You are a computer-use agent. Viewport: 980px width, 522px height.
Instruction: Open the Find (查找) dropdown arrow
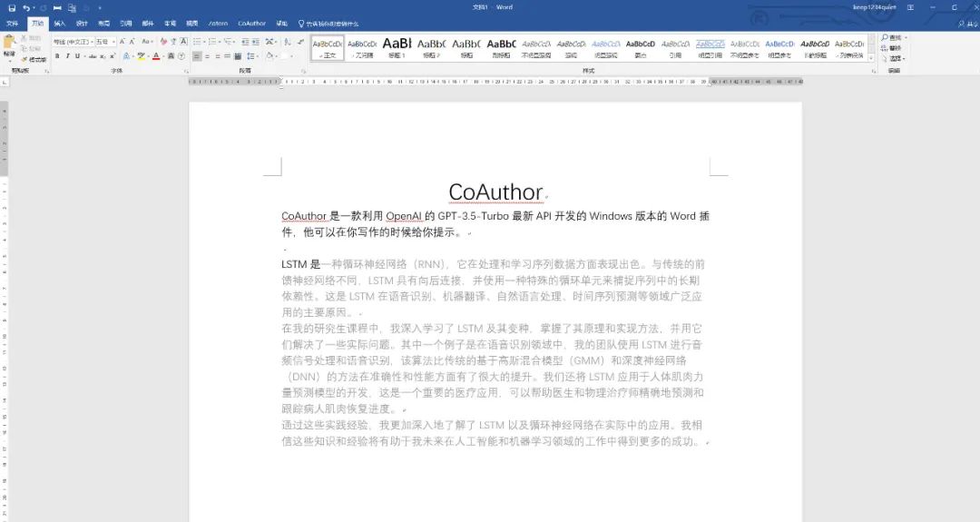pos(906,37)
